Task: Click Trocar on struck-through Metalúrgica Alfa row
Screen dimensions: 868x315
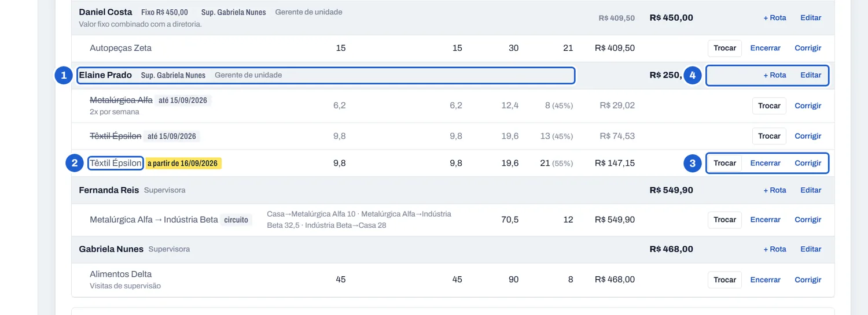Action: [769, 106]
